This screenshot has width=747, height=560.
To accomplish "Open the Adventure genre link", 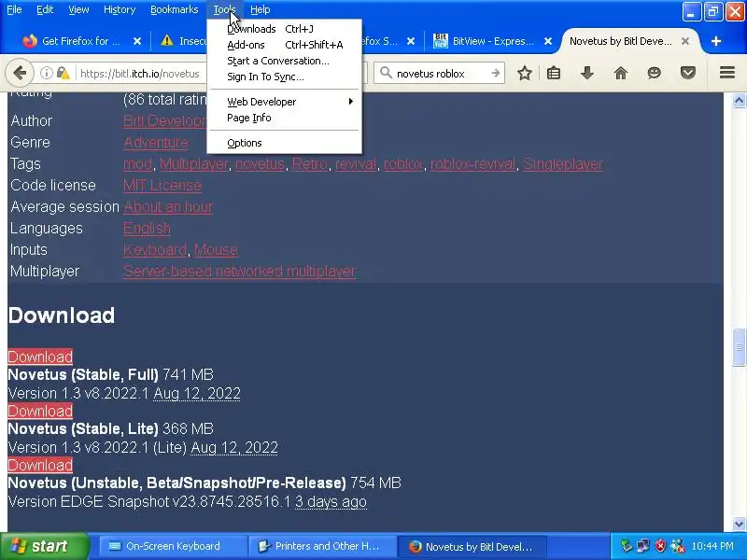I will (155, 143).
